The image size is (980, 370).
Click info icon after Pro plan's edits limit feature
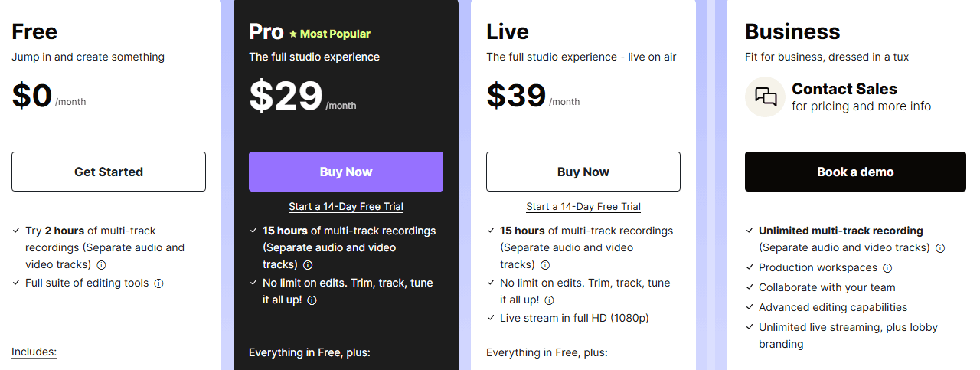[x=312, y=300]
